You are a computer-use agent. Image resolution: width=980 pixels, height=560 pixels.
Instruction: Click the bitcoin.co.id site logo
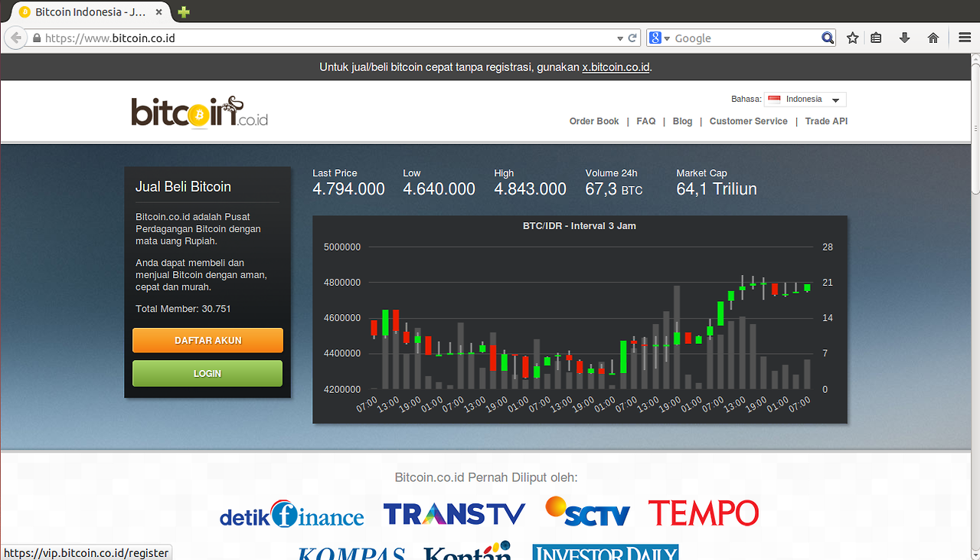(200, 112)
